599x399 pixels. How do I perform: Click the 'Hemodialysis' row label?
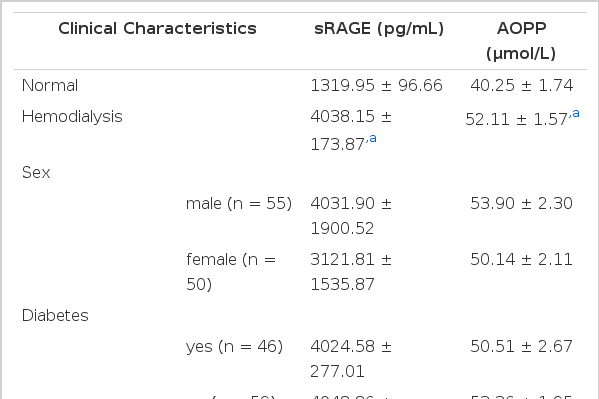tap(72, 117)
